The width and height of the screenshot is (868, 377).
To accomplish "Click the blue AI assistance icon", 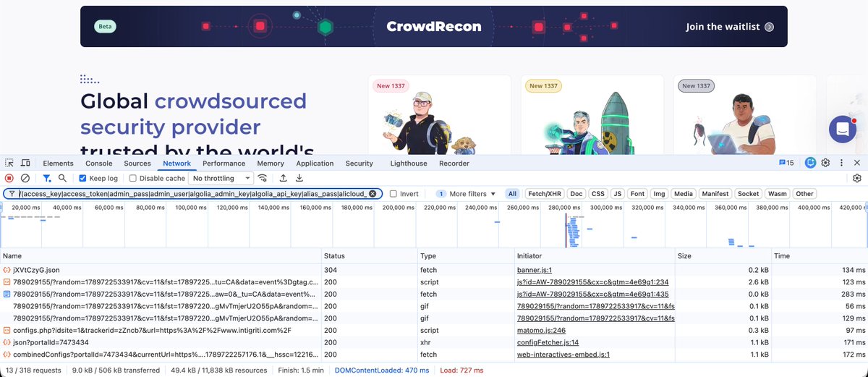I will tap(811, 164).
